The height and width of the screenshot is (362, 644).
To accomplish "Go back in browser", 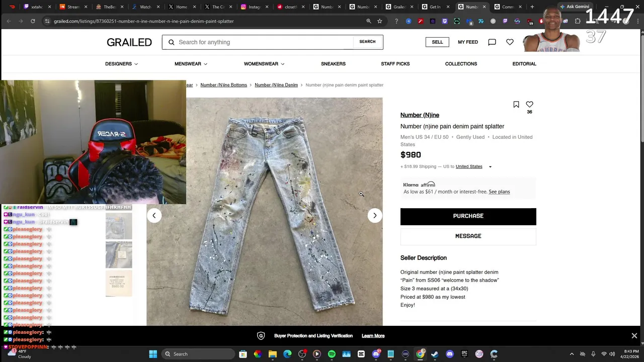I will tap(9, 21).
